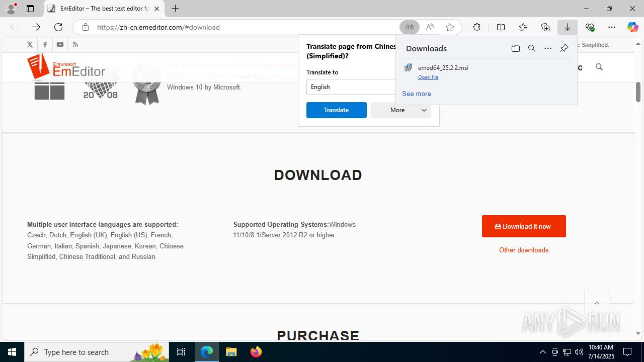Open the Favorites list
This screenshot has height=362, width=644.
523,27
